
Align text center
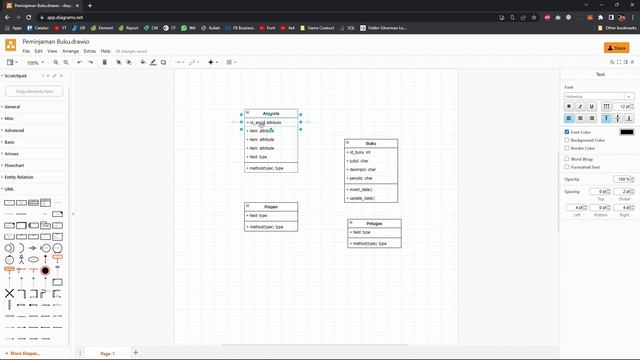click(x=580, y=118)
